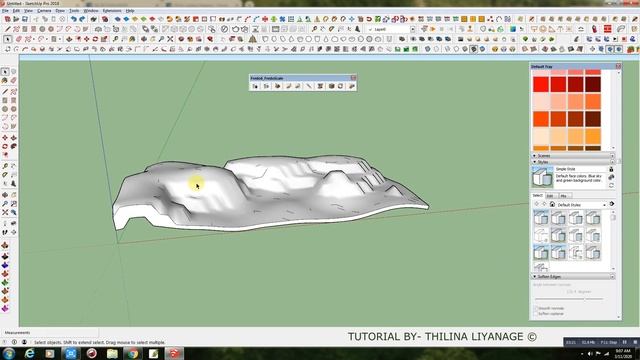The height and width of the screenshot is (360, 640).
Task: Click the Update Style refresh icon
Action: [611, 185]
